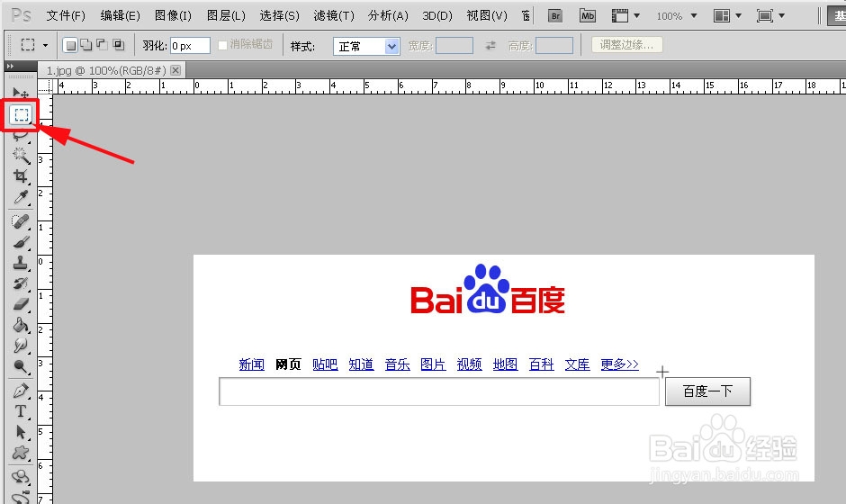Click 图片 on the canvas image
Image resolution: width=846 pixels, height=504 pixels.
[x=433, y=364]
